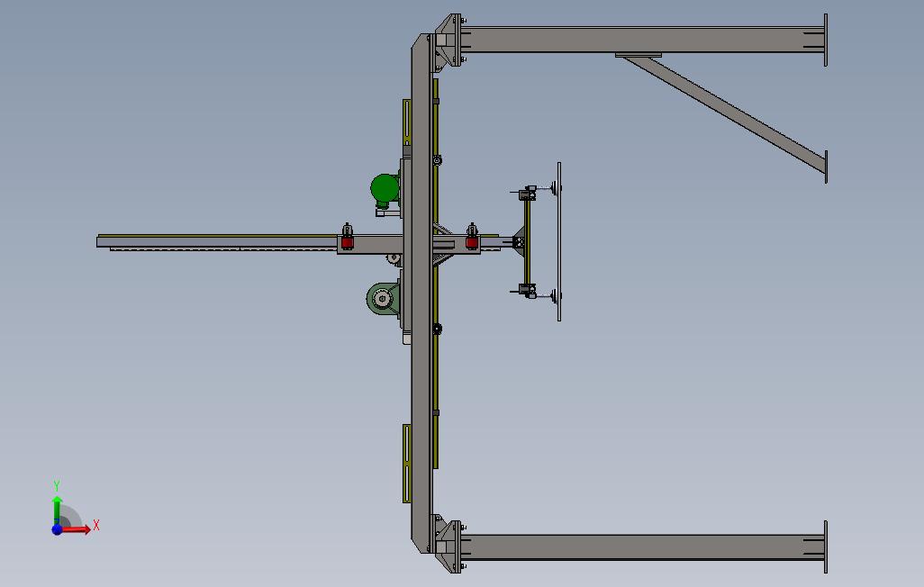Select the left red block on horizontal arm
The image size is (924, 587).
(x=347, y=242)
